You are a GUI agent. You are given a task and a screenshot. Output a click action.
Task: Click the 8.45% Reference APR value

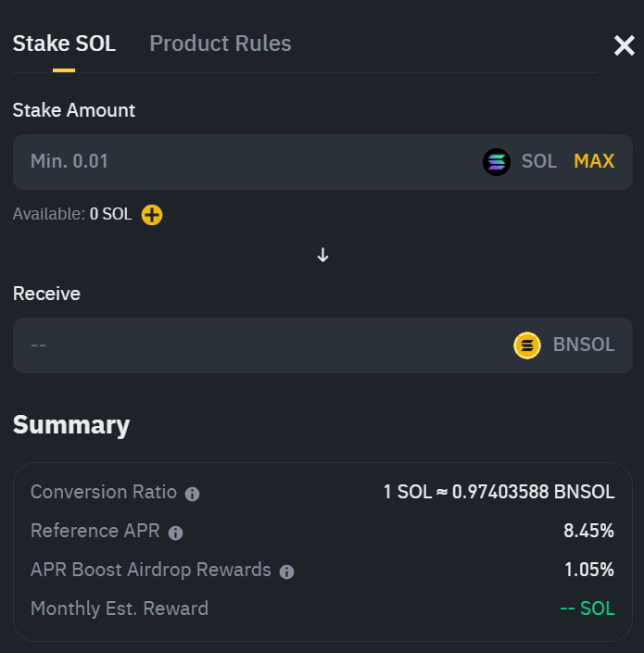(588, 531)
